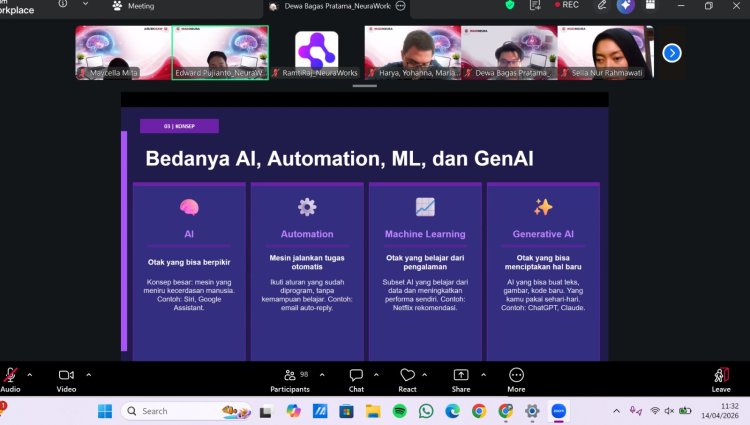Click the green encryption shield icon

(510, 5)
